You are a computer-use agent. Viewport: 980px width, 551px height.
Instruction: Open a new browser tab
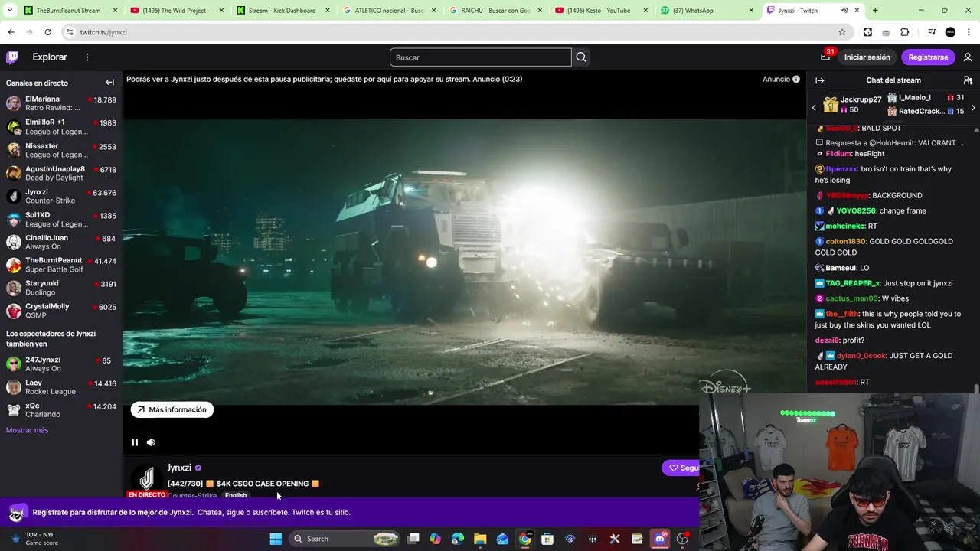(875, 11)
